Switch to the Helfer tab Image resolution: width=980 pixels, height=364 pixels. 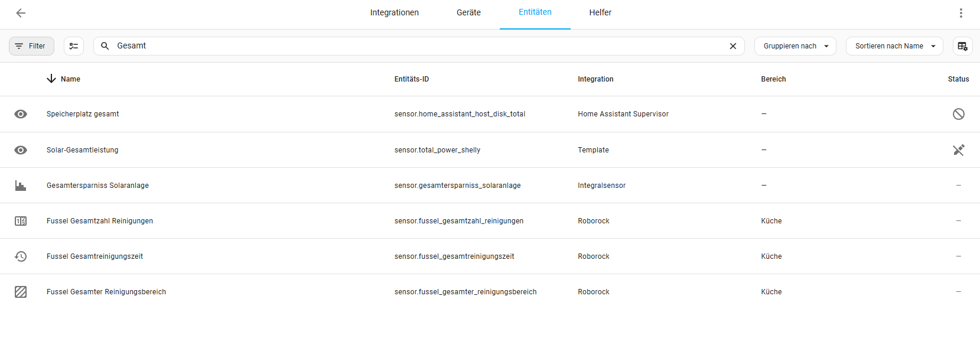coord(600,13)
